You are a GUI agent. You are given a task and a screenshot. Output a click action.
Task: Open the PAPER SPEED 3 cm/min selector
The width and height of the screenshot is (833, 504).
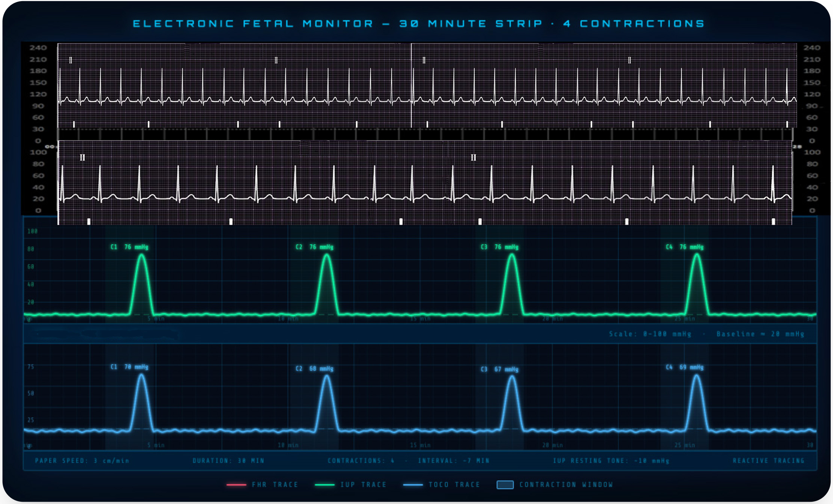[81, 460]
